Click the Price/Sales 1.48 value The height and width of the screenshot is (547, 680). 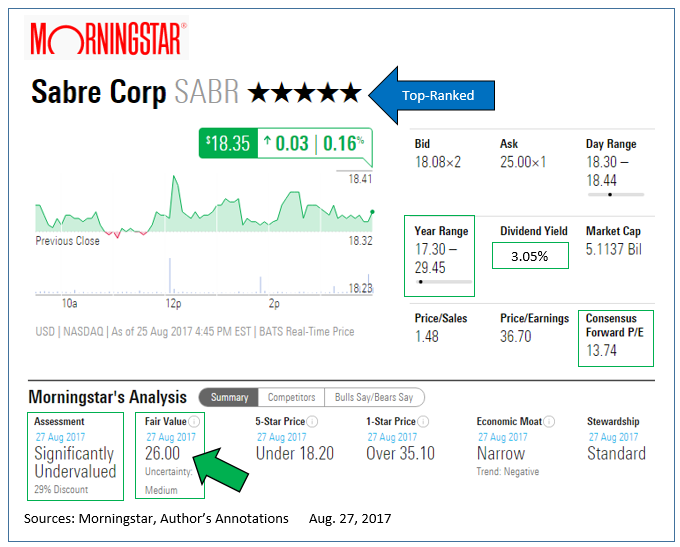(427, 337)
